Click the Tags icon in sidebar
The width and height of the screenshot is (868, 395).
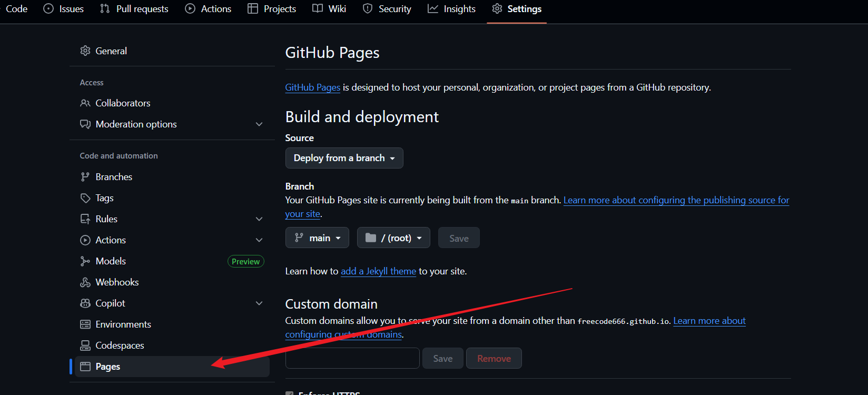[85, 198]
